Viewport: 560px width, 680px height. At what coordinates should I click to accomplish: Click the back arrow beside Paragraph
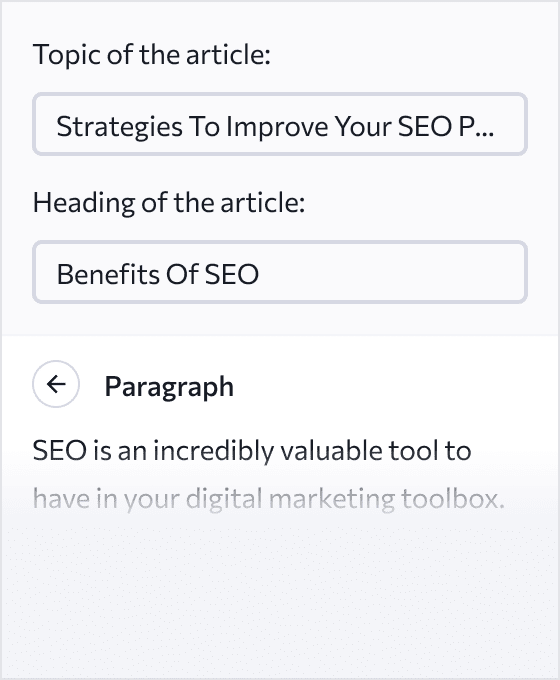click(56, 384)
